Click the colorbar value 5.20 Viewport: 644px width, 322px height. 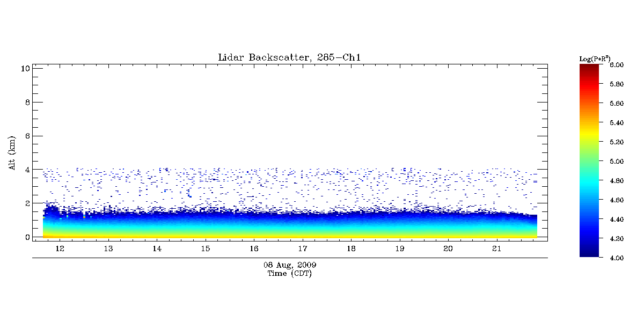click(x=617, y=142)
